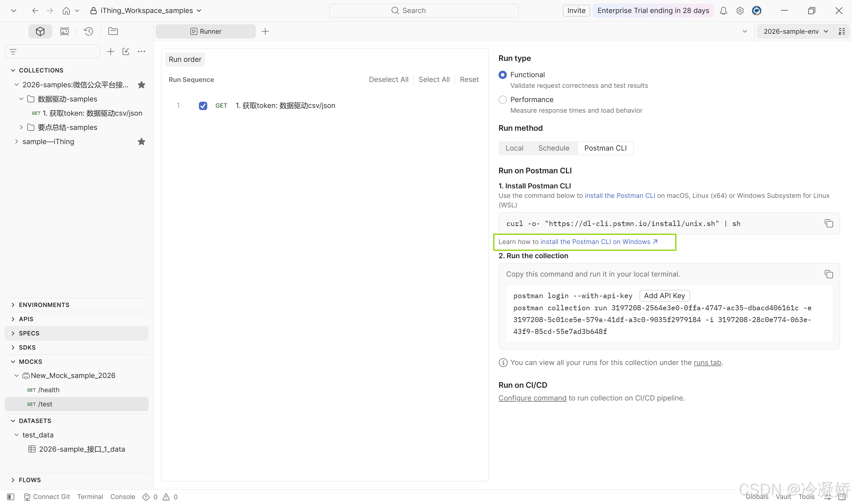
Task: Toggle the sidebar icon in status bar
Action: click(11, 497)
